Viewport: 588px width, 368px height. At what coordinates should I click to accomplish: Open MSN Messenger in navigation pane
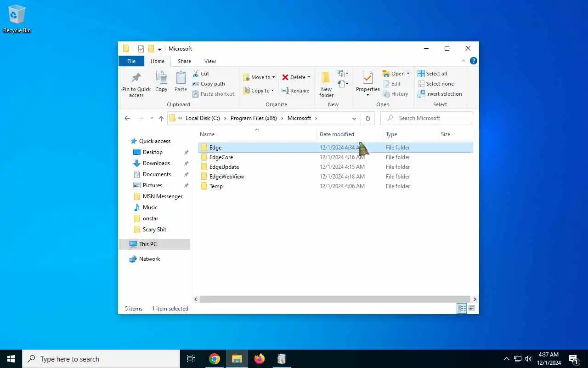click(163, 196)
